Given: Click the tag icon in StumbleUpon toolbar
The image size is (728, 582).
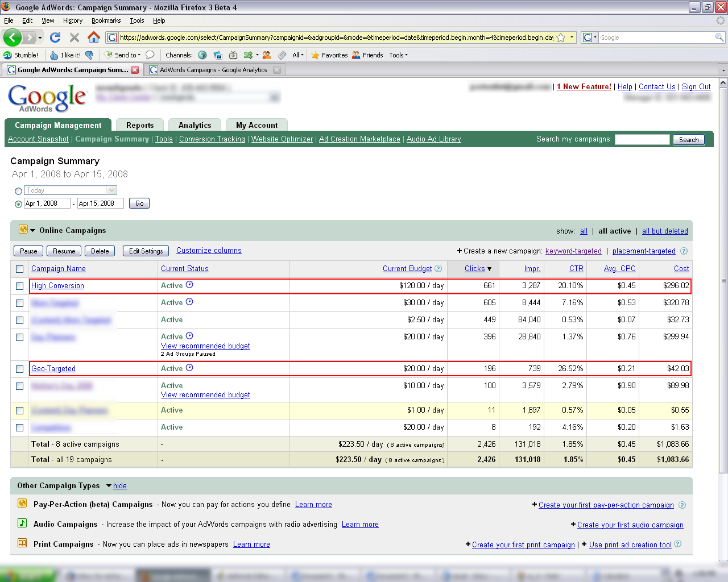Looking at the screenshot, I should [282, 55].
